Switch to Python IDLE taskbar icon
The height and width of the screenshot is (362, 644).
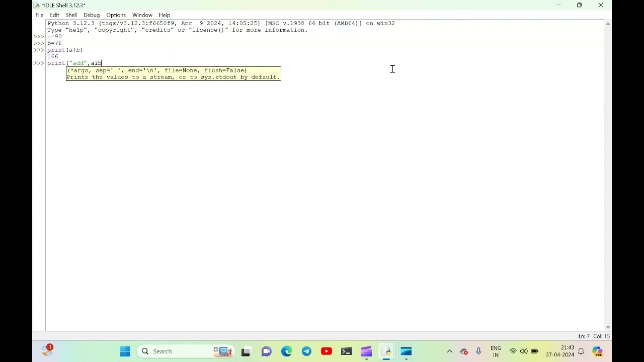pos(386,351)
